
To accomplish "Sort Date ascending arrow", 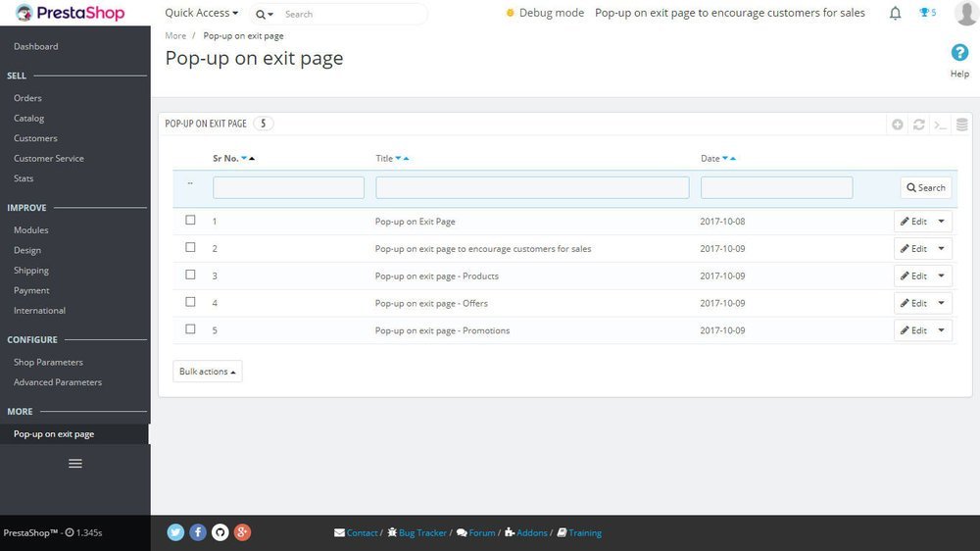I will (x=733, y=158).
